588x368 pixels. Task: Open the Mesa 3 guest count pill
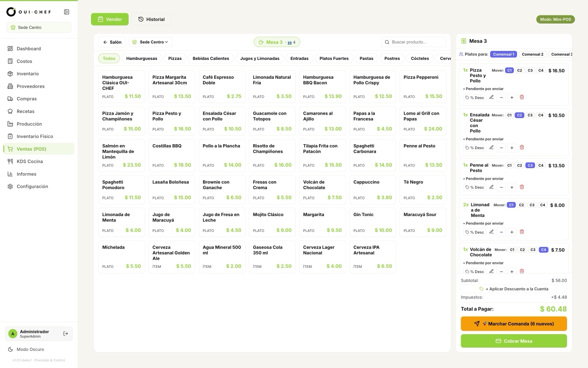[277, 42]
